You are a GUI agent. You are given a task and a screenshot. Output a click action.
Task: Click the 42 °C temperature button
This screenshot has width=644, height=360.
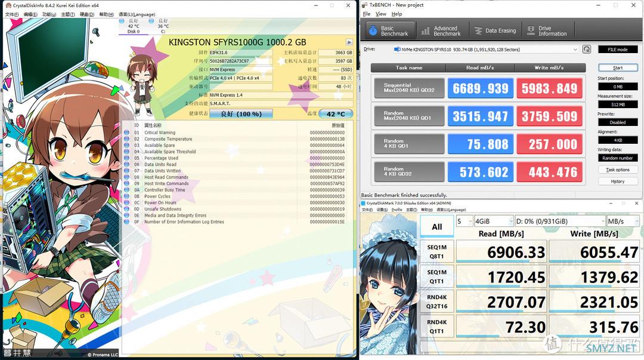tap(336, 114)
